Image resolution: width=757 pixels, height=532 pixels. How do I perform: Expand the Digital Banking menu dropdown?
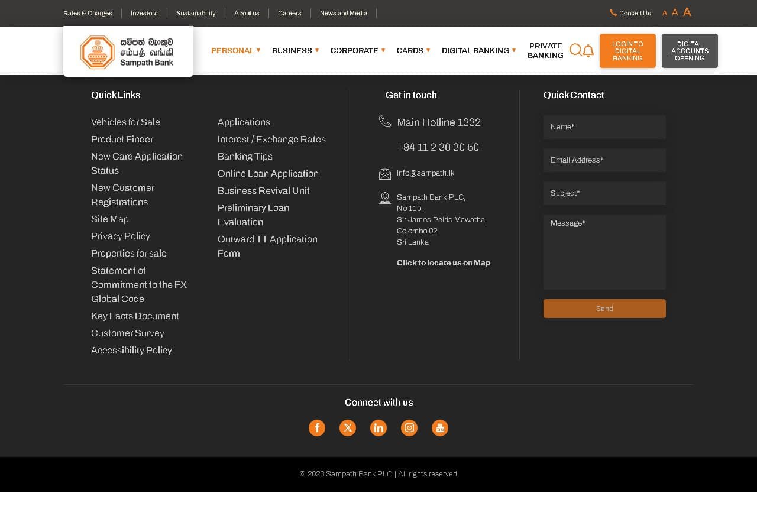(479, 50)
